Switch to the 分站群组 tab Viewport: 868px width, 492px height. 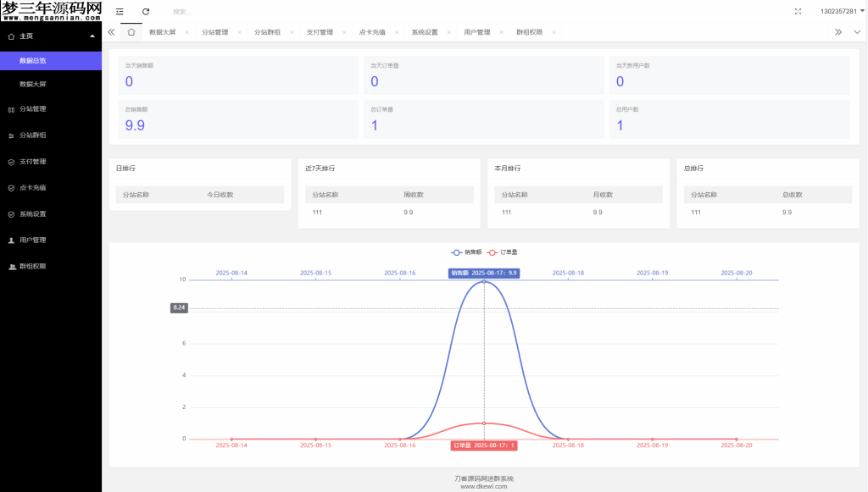tap(268, 31)
